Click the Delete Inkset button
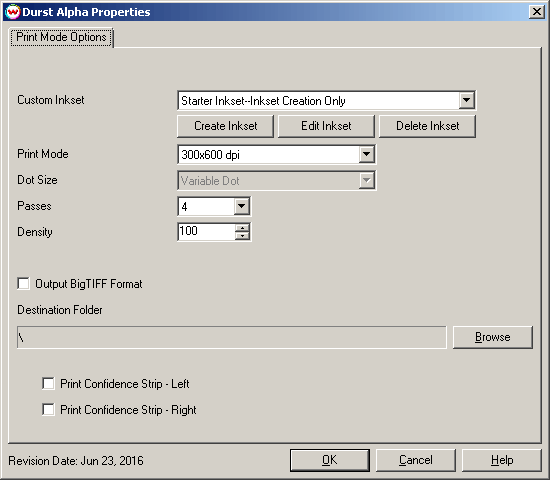 tap(428, 126)
